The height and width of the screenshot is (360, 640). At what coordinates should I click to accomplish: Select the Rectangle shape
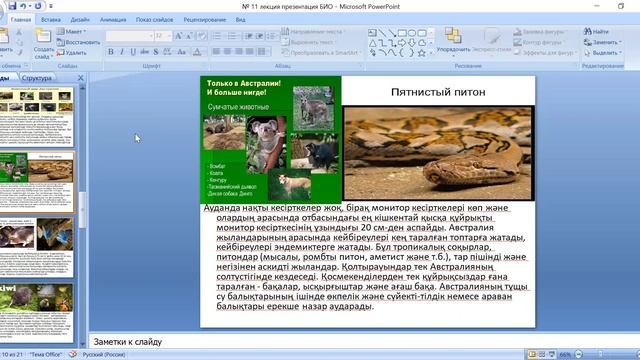pos(402,33)
